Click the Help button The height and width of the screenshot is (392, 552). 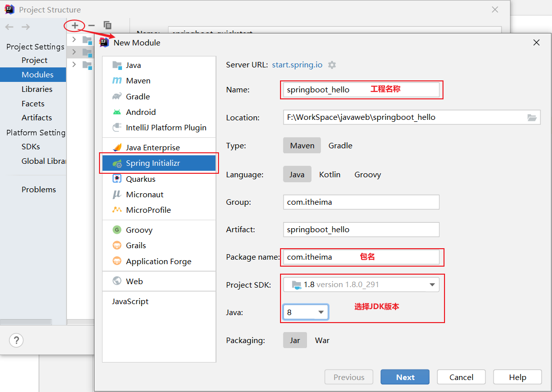(517, 377)
